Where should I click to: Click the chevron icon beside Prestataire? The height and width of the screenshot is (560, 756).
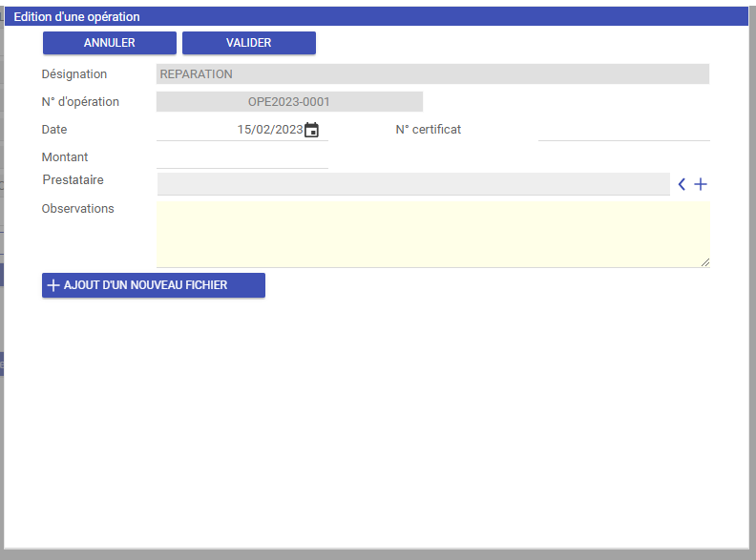[682, 184]
